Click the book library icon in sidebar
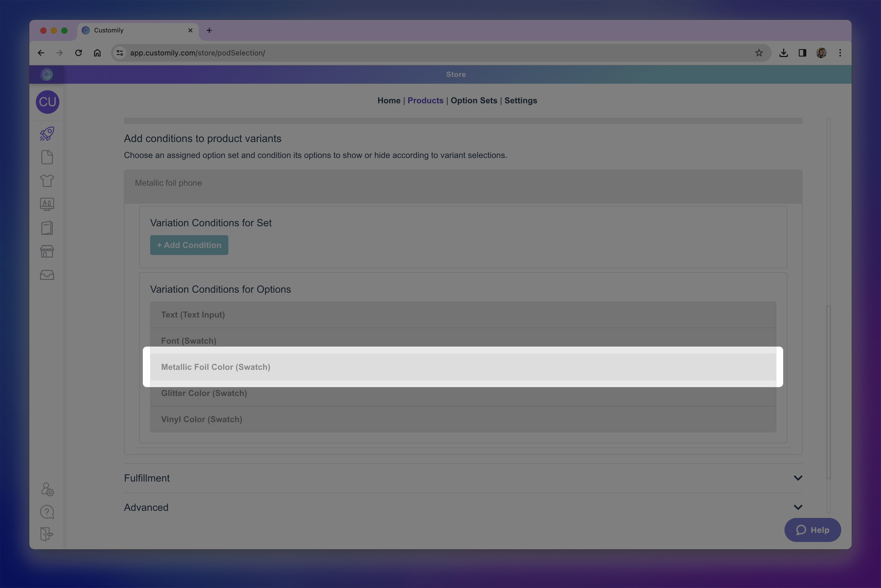881x588 pixels. pos(47,228)
